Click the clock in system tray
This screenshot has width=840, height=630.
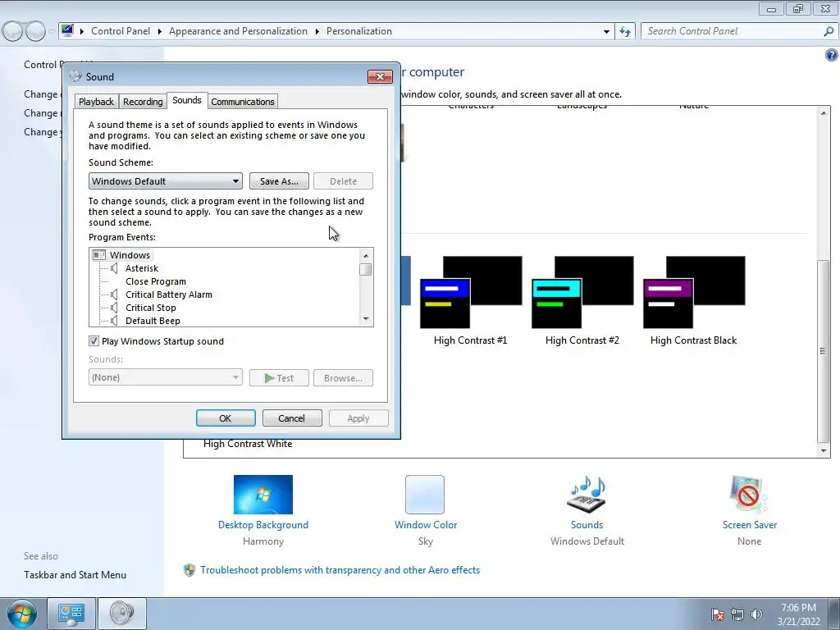pyautogui.click(x=798, y=614)
